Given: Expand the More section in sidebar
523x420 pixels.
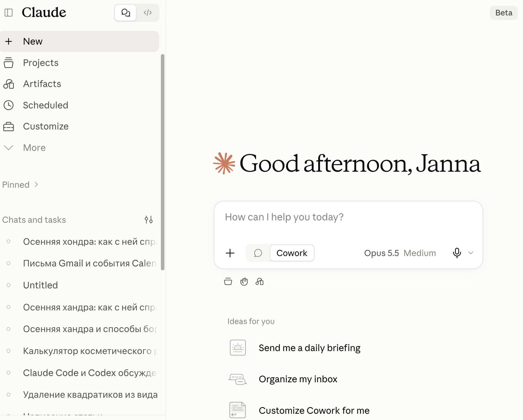Looking at the screenshot, I should (79, 148).
